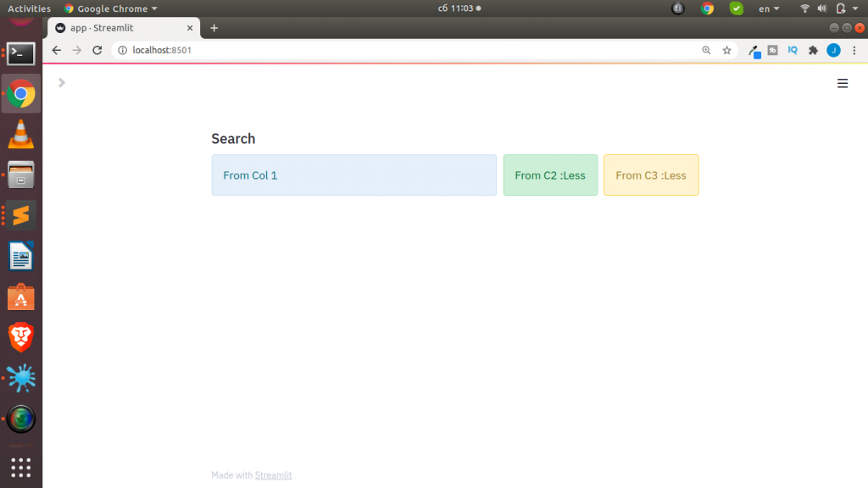The image size is (868, 488).
Task: Open the Chrome profile avatar J
Action: 834,50
